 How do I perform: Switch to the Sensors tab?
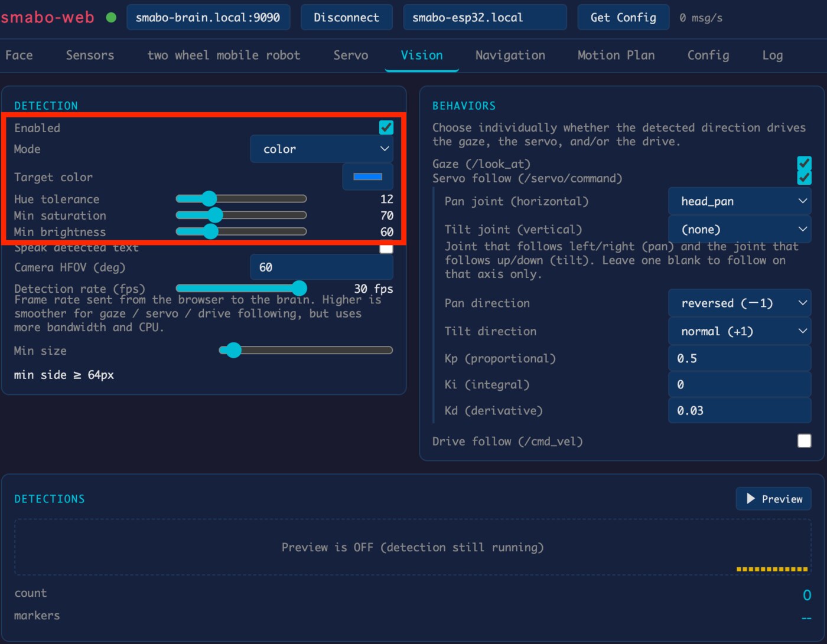(90, 55)
